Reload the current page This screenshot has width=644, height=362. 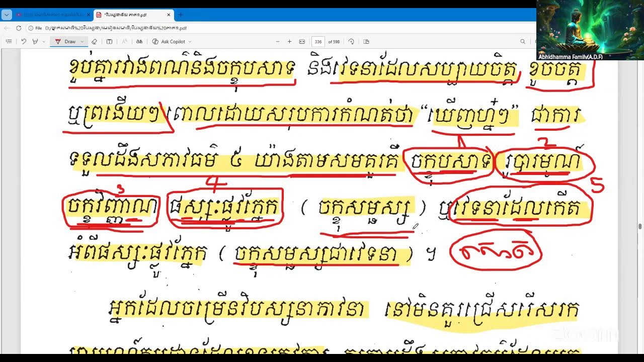[19, 28]
